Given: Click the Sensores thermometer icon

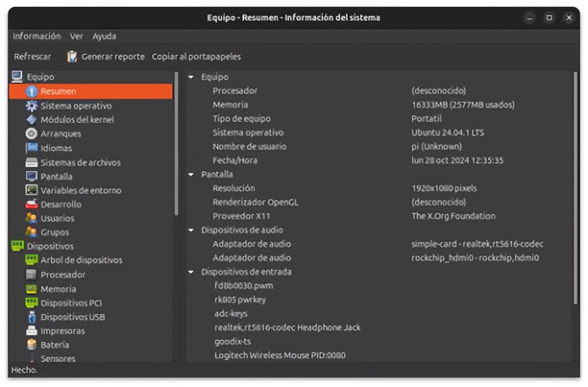Looking at the screenshot, I should click(x=32, y=358).
